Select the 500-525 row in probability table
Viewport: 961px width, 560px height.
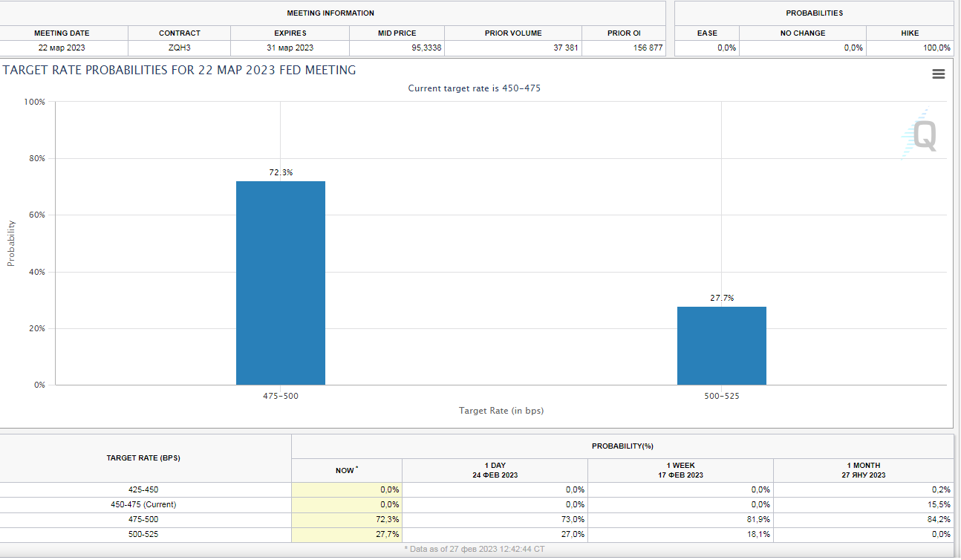coord(144,534)
